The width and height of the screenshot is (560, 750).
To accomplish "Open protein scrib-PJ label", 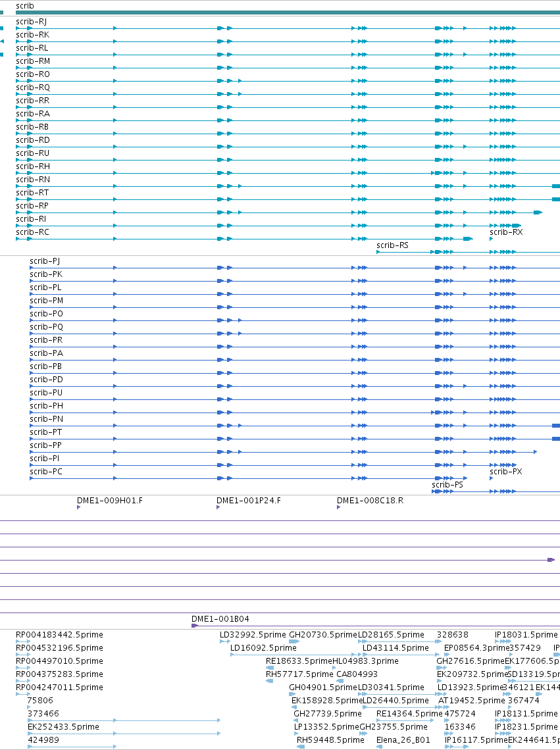I will [x=45, y=261].
